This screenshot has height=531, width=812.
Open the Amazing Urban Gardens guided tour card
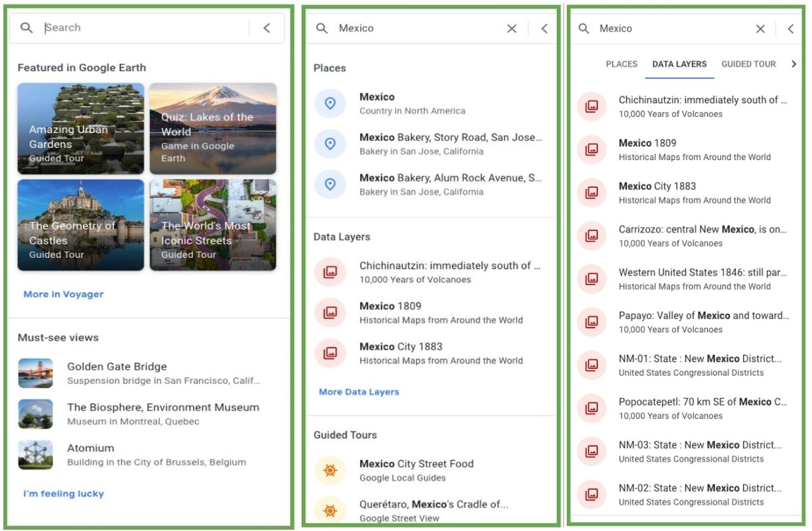point(81,128)
